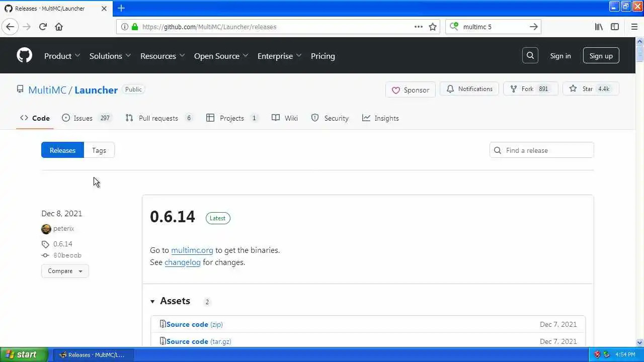Click the search go arrow

tap(534, 27)
